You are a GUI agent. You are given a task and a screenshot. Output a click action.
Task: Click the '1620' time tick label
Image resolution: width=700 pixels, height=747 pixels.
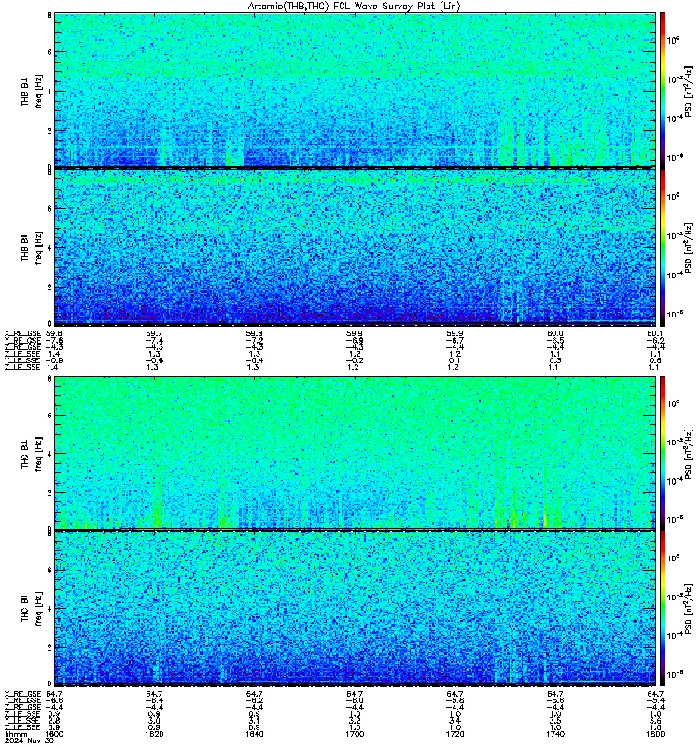point(154,734)
